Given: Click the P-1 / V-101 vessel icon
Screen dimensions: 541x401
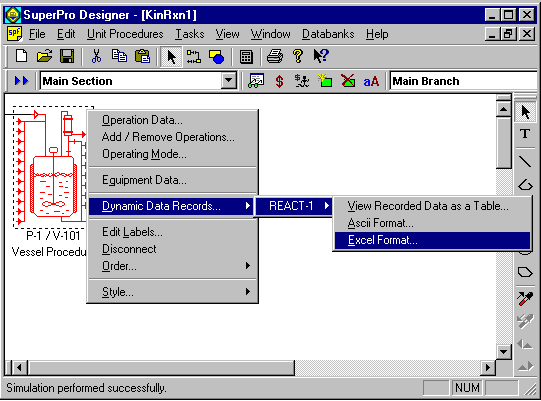Looking at the screenshot, I should (x=52, y=167).
